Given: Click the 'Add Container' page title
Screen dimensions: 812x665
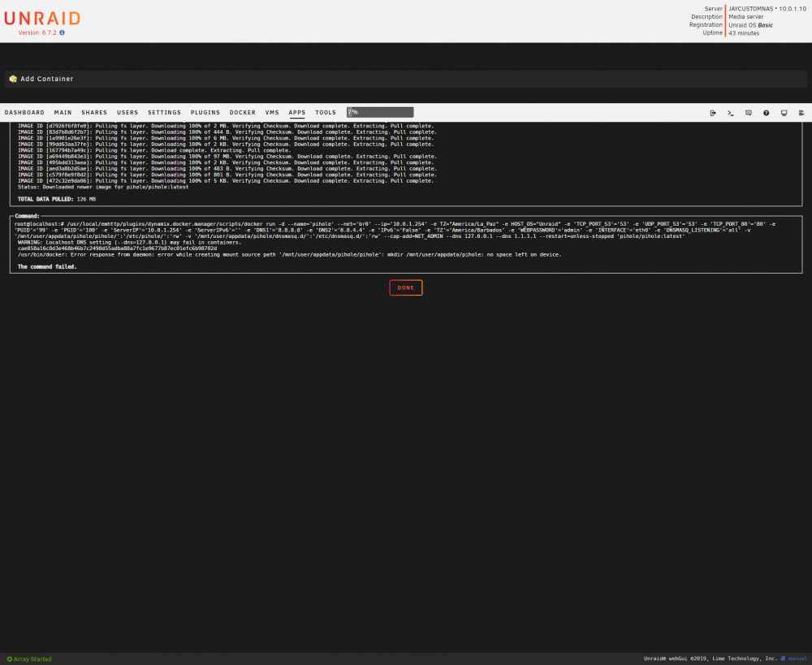Looking at the screenshot, I should tap(46, 79).
